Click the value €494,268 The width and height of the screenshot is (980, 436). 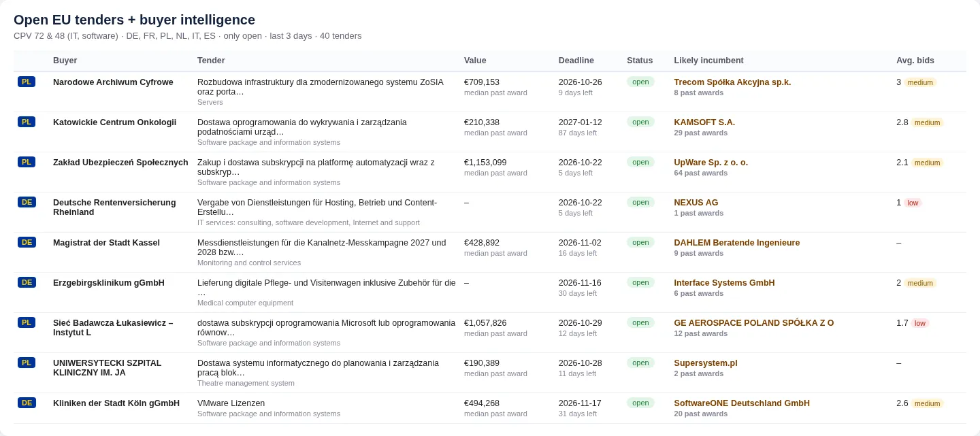click(482, 403)
